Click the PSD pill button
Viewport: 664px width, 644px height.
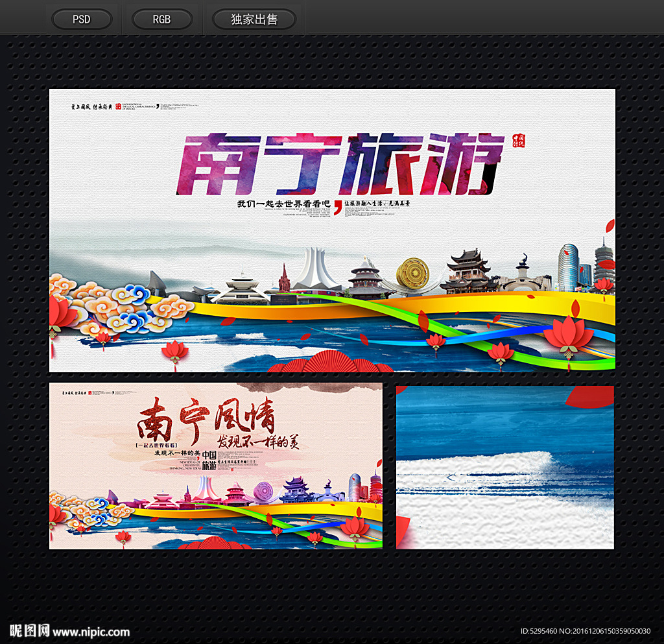(82, 19)
